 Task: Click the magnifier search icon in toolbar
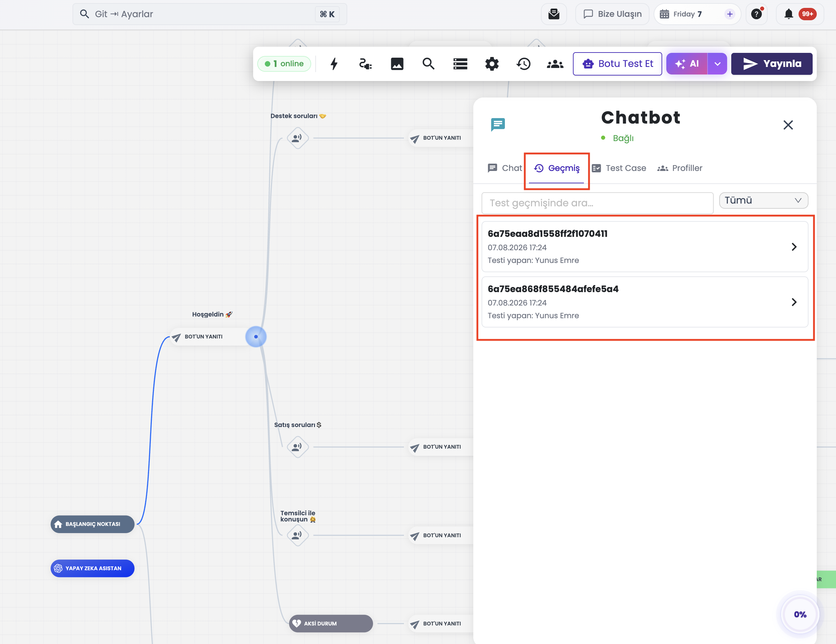pyautogui.click(x=428, y=64)
